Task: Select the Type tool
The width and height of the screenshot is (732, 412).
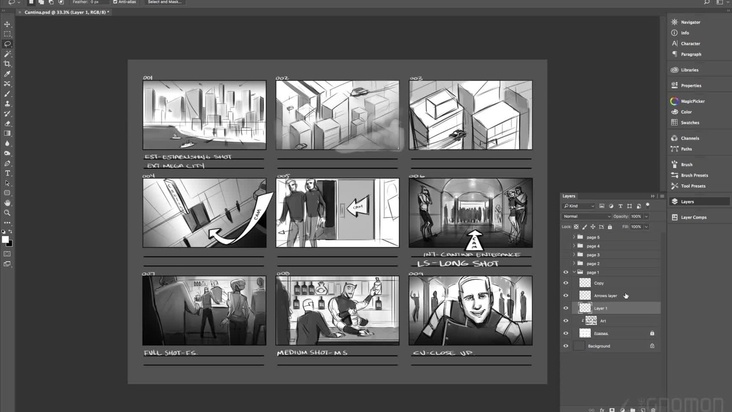Action: click(7, 173)
